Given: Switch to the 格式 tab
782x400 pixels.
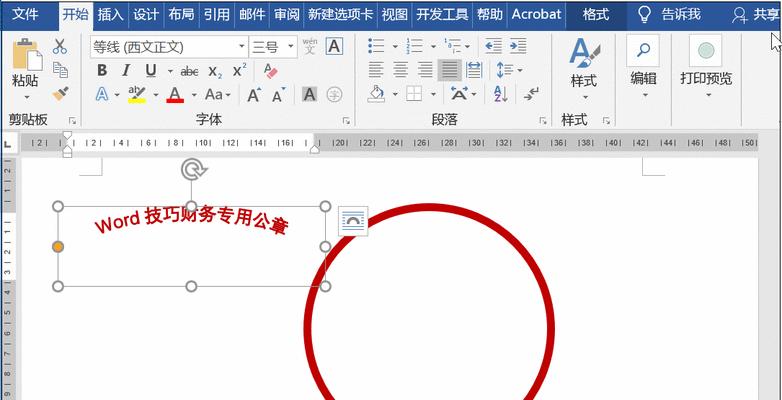Looking at the screenshot, I should 596,14.
